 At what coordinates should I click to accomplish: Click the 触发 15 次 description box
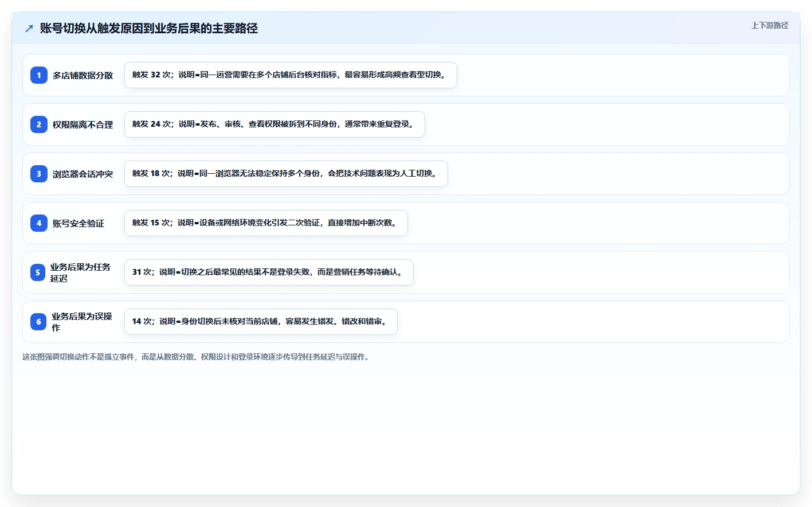266,223
